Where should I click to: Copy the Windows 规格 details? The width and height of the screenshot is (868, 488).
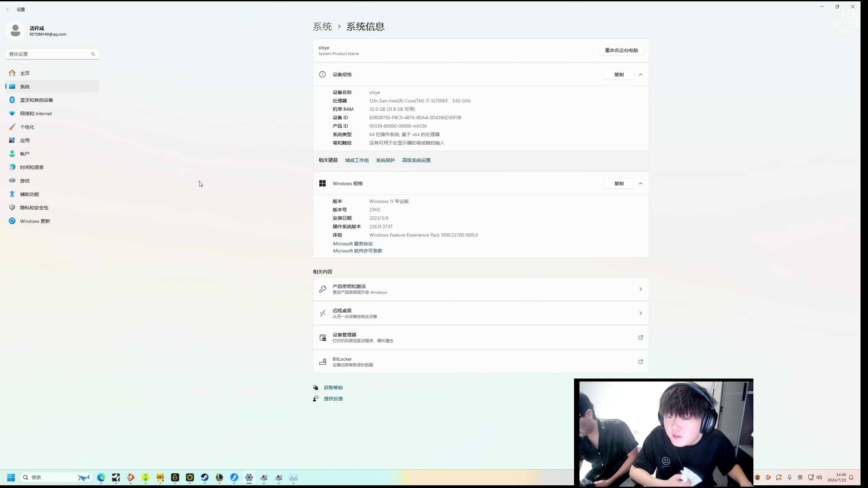619,183
